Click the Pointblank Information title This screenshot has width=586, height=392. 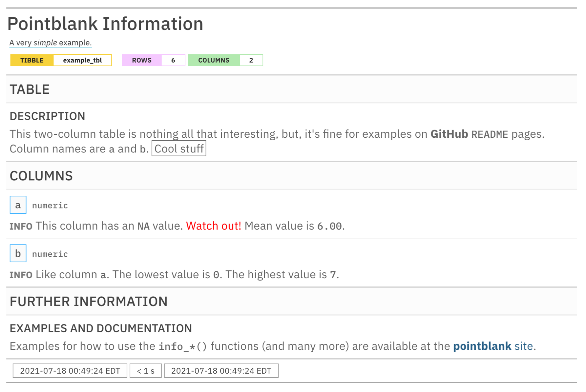click(x=105, y=24)
